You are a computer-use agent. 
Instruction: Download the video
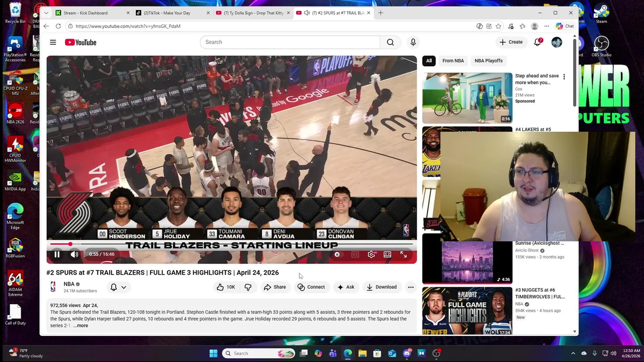381,287
